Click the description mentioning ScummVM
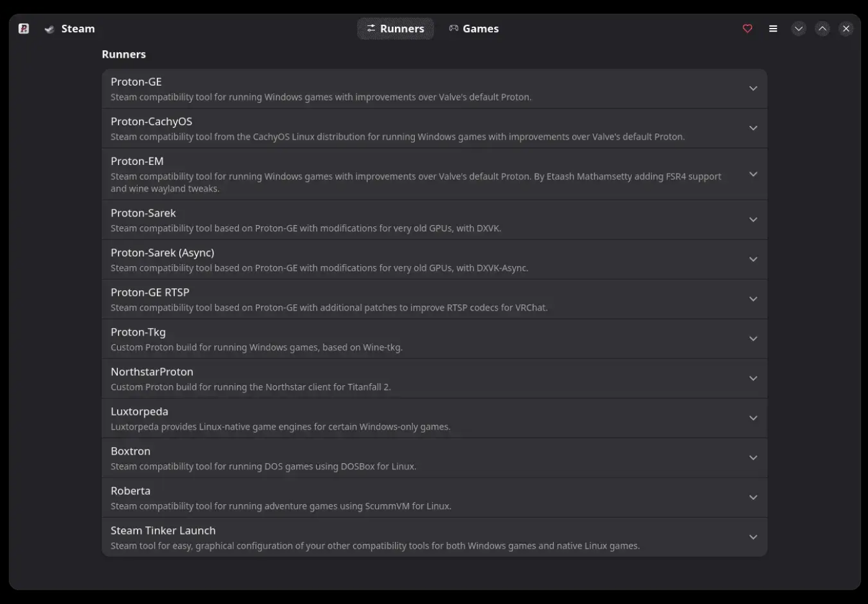 [281, 506]
